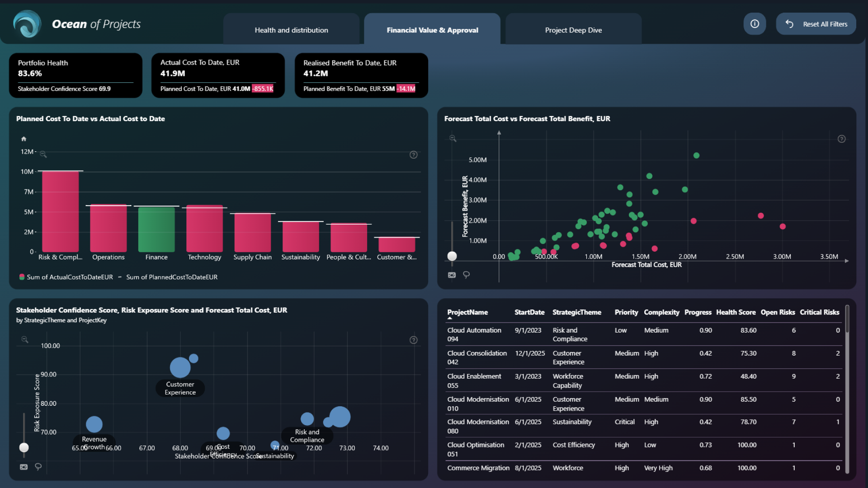Select Financial Value & Approval tab
The width and height of the screenshot is (868, 488).
(432, 30)
